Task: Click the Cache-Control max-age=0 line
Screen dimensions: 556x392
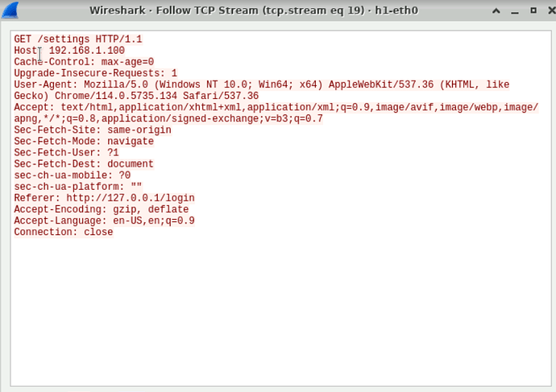Action: click(84, 62)
